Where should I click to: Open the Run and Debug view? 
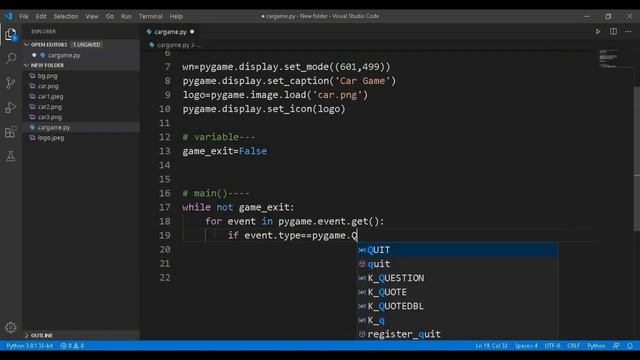coord(11,108)
